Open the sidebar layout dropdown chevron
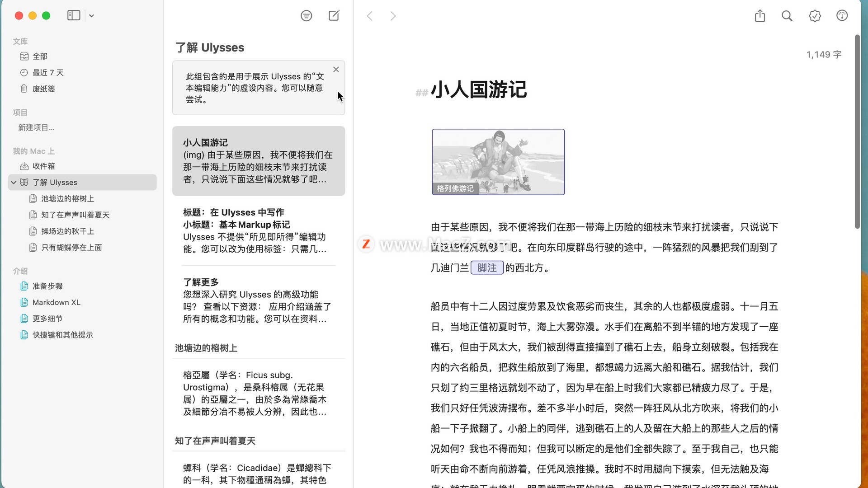Image resolution: width=868 pixels, height=488 pixels. [91, 16]
